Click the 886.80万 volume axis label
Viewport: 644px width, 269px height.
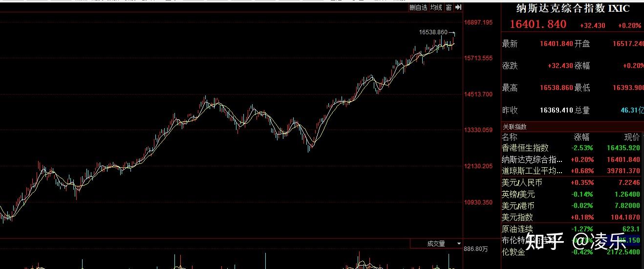pyautogui.click(x=476, y=249)
